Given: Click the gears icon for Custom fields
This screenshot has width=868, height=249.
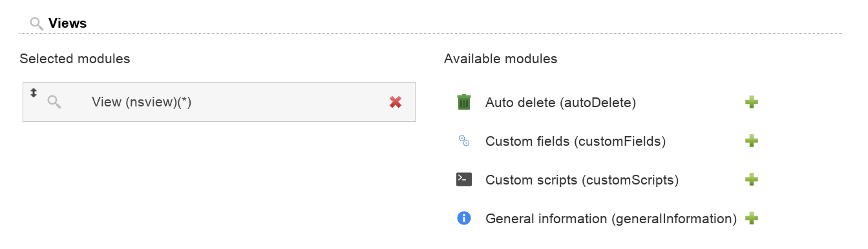Looking at the screenshot, I should pyautogui.click(x=463, y=141).
